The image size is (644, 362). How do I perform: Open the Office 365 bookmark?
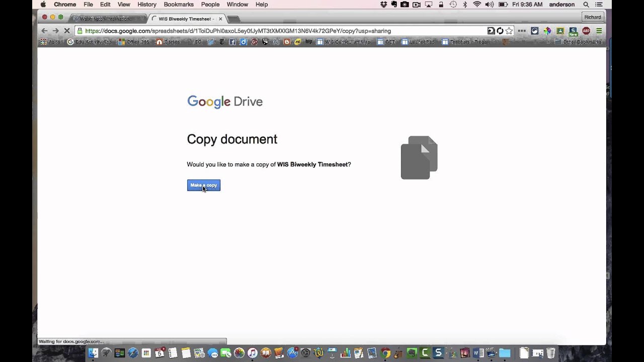[134, 42]
